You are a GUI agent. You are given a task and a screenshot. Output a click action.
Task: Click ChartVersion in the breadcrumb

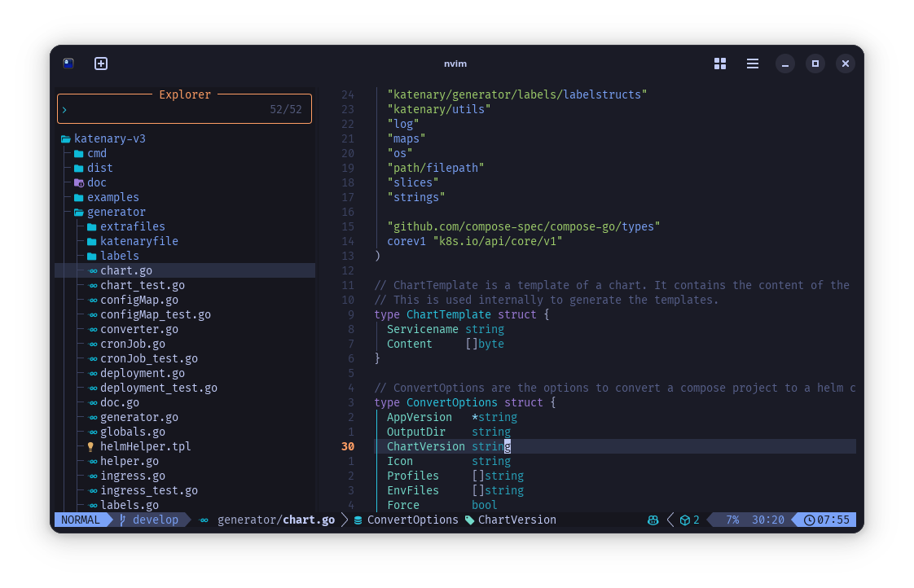tap(517, 520)
